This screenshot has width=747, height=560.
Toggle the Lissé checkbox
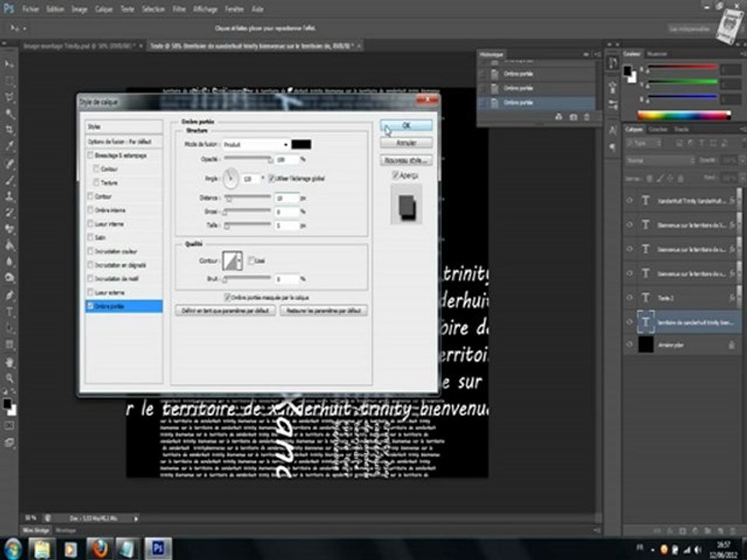coord(251,261)
